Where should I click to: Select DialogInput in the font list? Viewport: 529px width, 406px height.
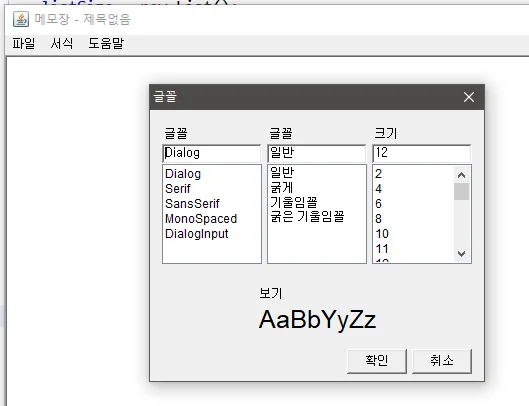pos(197,234)
